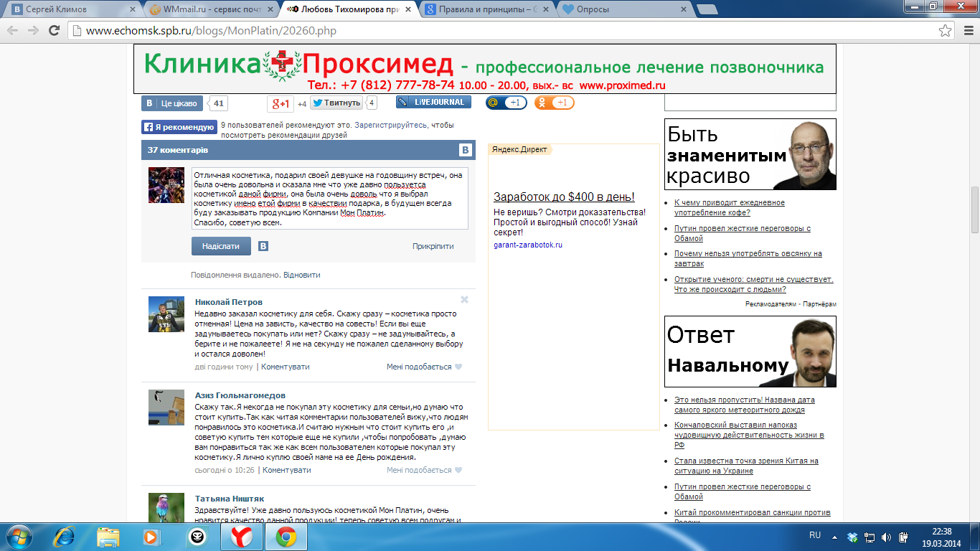980x551 pixels.
Task: Click the Dropbox tray icon
Action: (852, 537)
